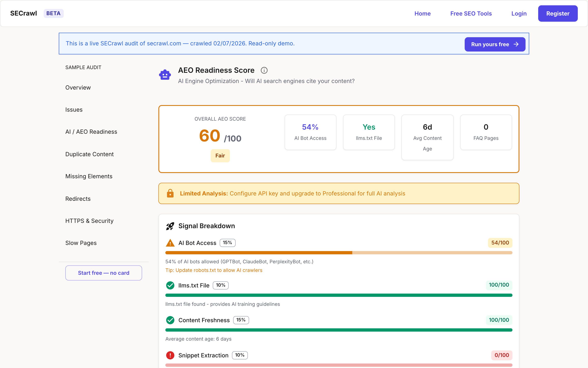Screen dimensions: 588x368
Task: Click the OVERALL AEO SCORE label
Action: pos(220,119)
